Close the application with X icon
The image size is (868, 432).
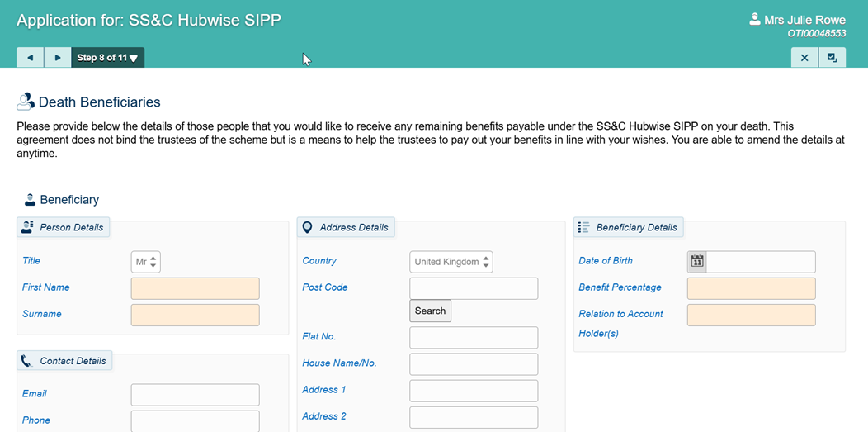pos(804,58)
